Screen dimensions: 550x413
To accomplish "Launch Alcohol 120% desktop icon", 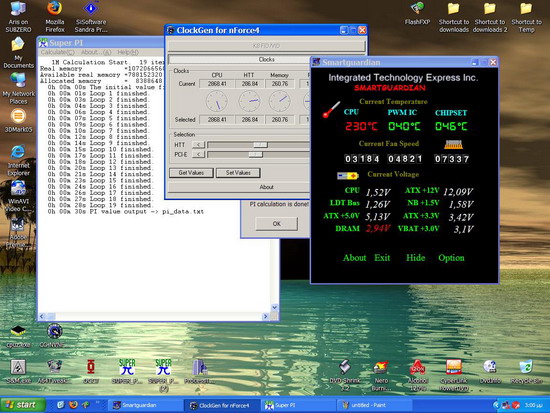I will 417,375.
